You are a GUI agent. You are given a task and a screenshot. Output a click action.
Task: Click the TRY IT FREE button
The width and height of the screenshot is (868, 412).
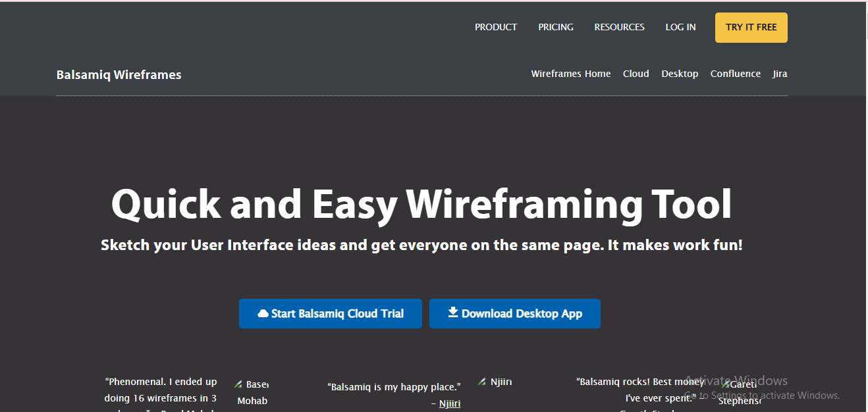point(751,27)
